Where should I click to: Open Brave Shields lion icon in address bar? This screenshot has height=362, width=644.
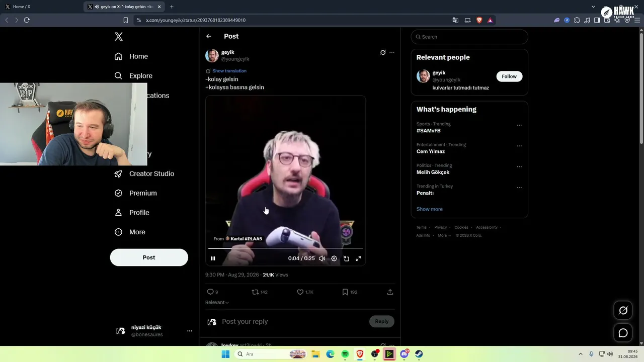pos(479,20)
